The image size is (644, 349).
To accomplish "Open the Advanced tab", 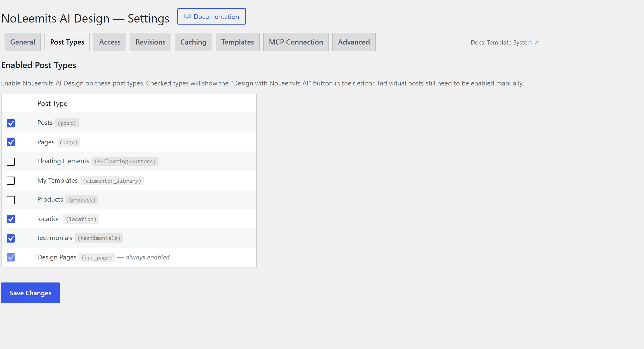I will click(x=354, y=42).
